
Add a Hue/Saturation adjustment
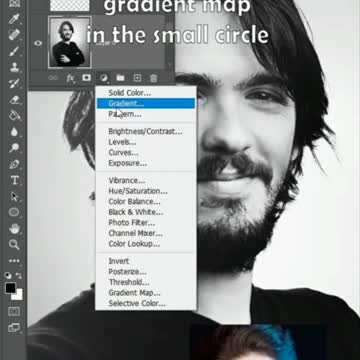point(138,191)
